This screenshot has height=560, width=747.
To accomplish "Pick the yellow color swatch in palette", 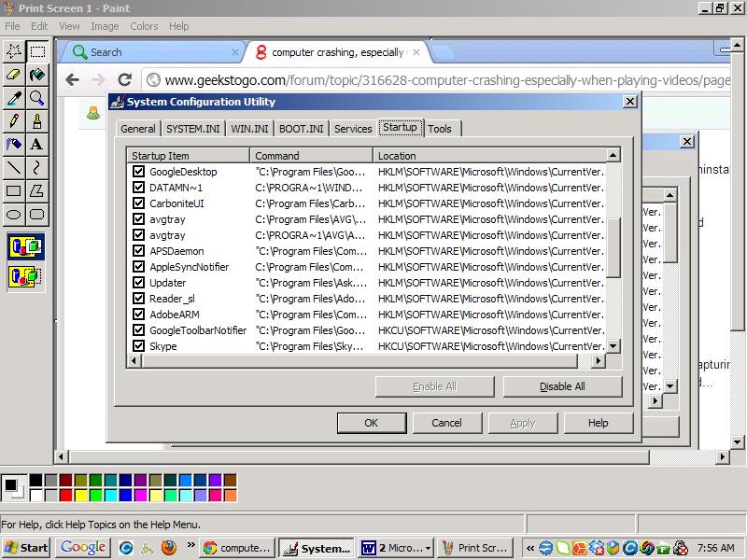I will [x=81, y=496].
